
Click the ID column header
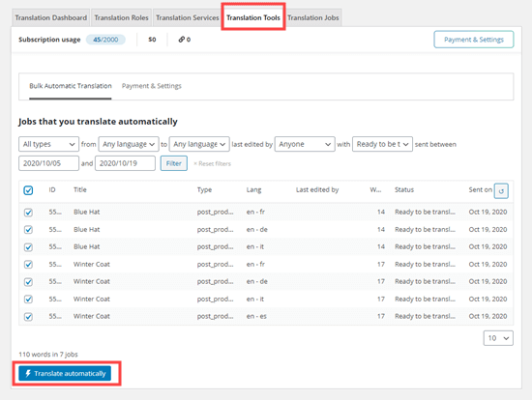52,189
